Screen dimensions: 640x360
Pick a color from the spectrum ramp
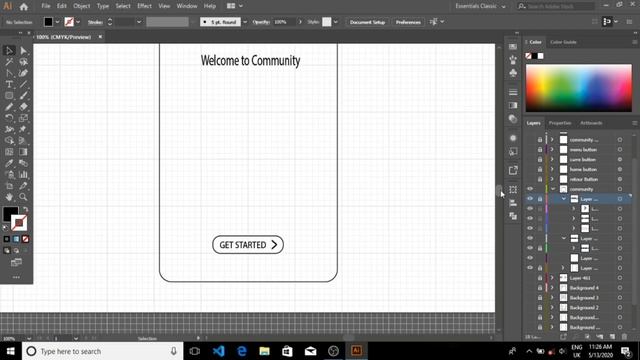578,88
